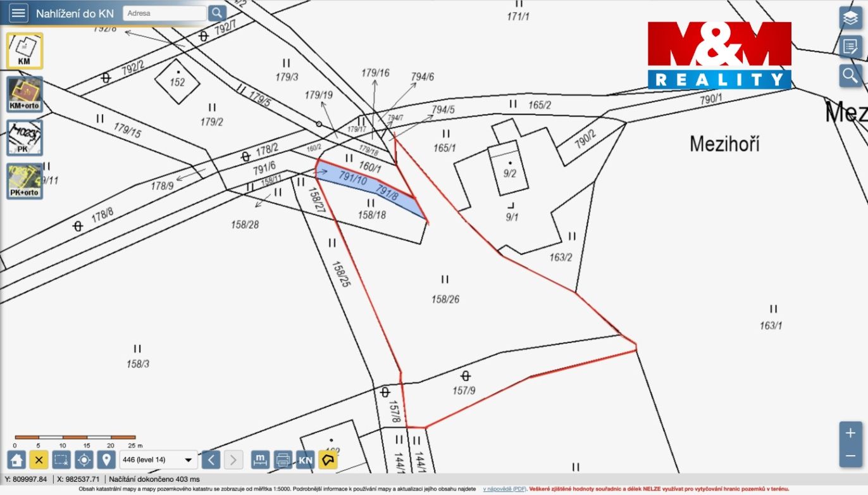
Task: Click the address search magnifier button
Action: (217, 13)
